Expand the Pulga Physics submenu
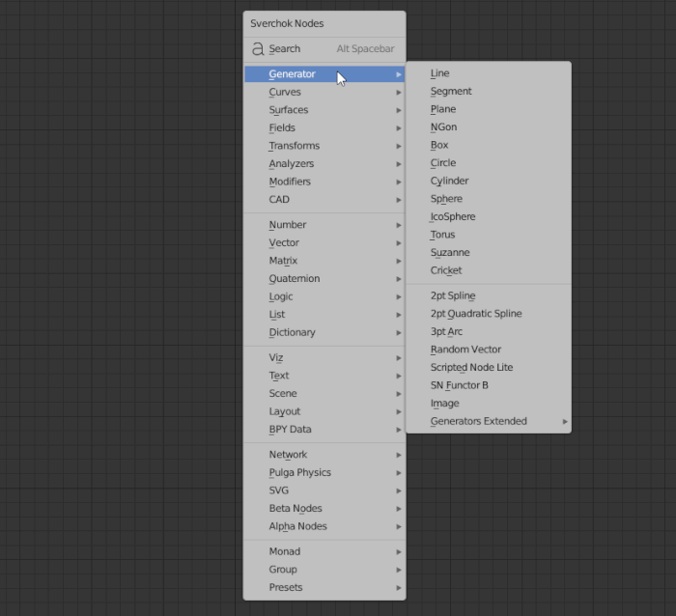 pyautogui.click(x=324, y=472)
